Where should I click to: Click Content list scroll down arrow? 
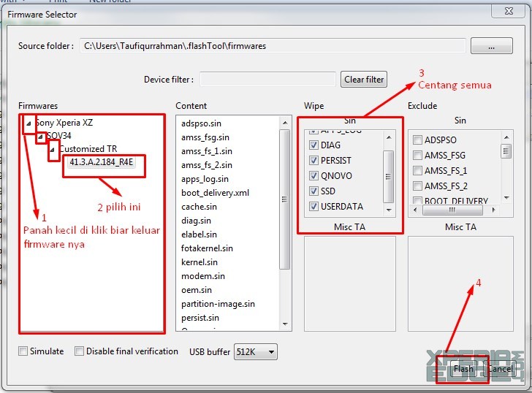pos(285,324)
